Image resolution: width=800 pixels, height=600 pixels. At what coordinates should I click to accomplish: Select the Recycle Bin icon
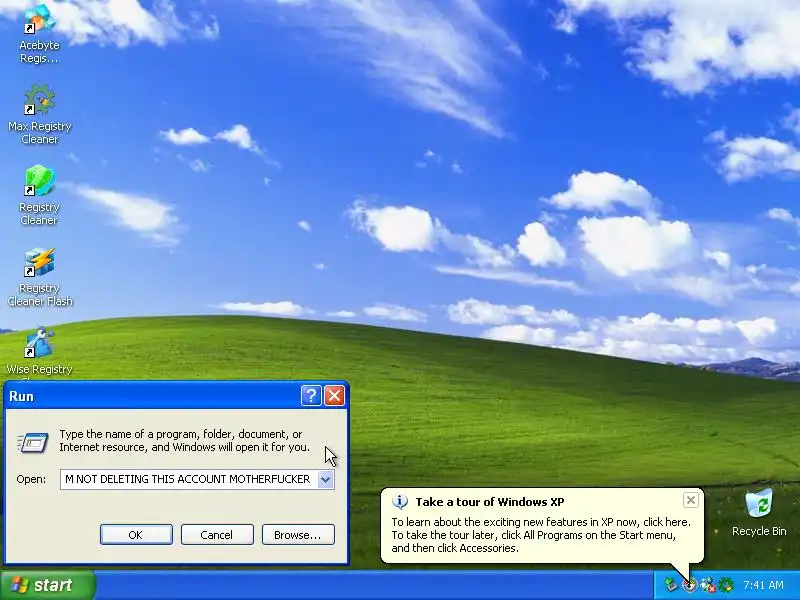(759, 512)
